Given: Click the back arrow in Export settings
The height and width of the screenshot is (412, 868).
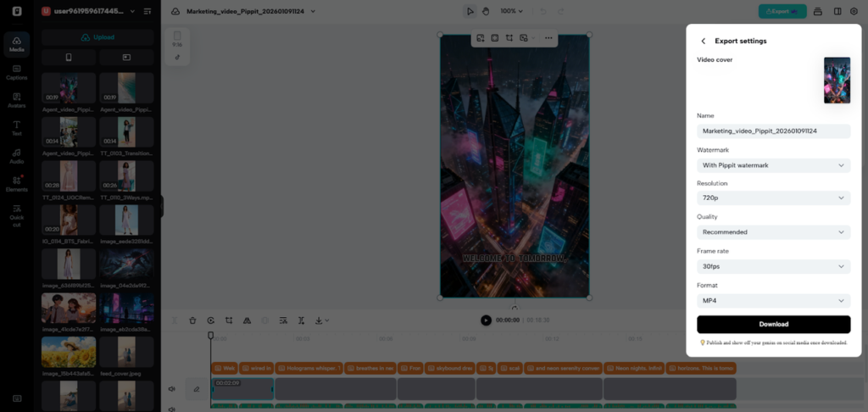Looking at the screenshot, I should 703,41.
